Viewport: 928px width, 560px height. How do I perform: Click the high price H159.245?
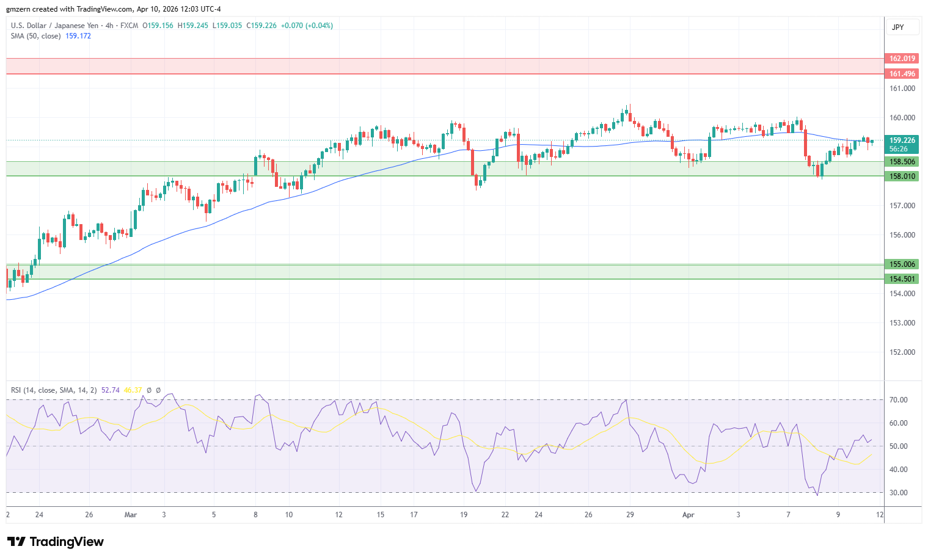tap(193, 26)
